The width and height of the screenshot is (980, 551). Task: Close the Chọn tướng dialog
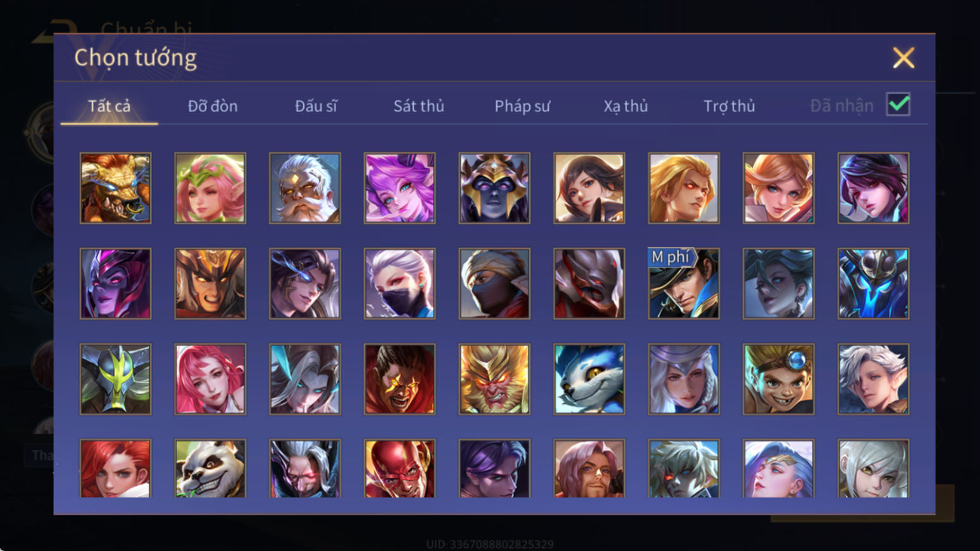[903, 58]
